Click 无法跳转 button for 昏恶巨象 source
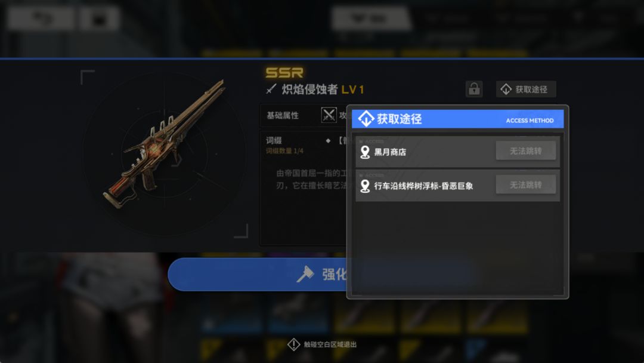This screenshot has height=363, width=644. (526, 185)
